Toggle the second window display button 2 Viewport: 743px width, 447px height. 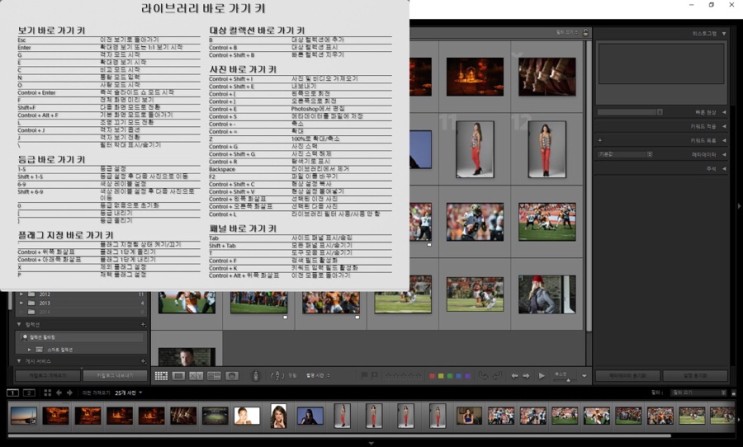click(27, 393)
